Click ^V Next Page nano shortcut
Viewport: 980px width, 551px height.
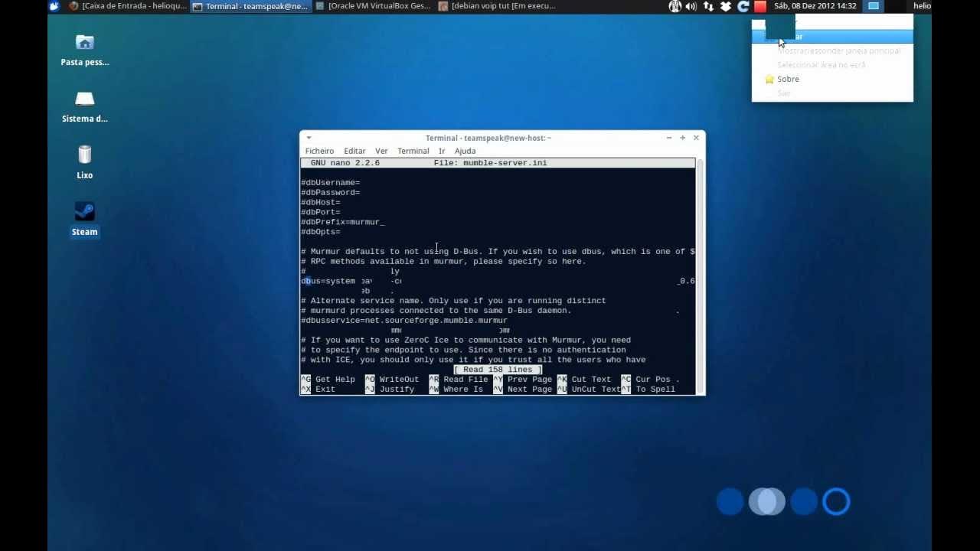click(x=523, y=390)
